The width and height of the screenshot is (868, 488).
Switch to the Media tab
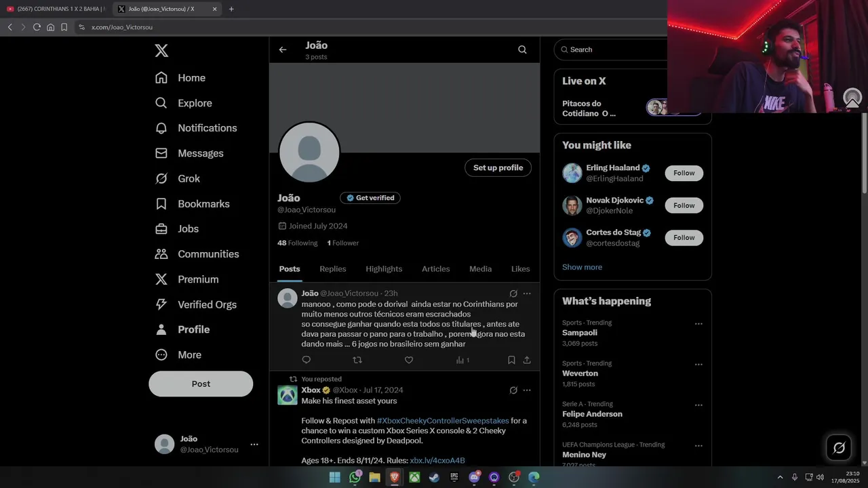(x=481, y=269)
